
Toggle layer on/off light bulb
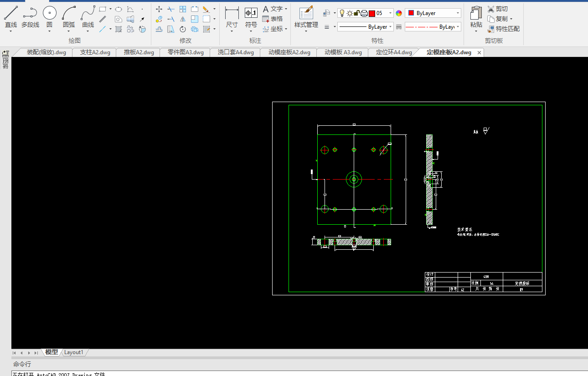pos(342,13)
